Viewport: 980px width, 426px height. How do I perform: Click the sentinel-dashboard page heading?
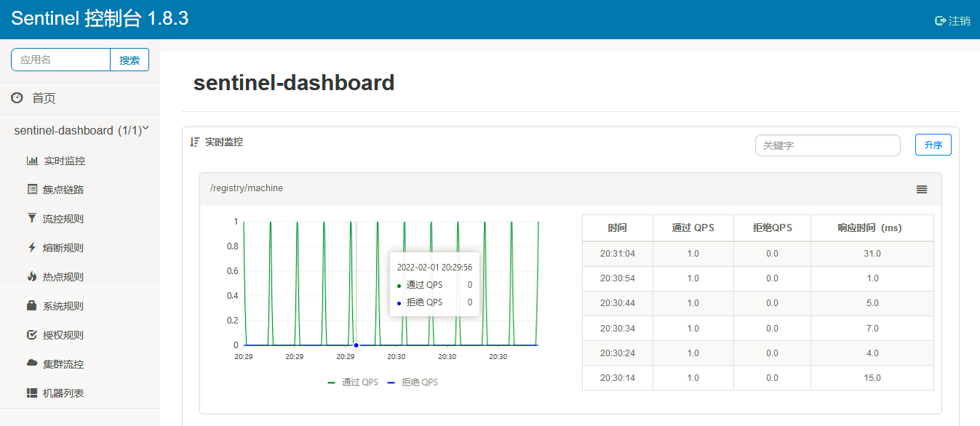pos(294,83)
